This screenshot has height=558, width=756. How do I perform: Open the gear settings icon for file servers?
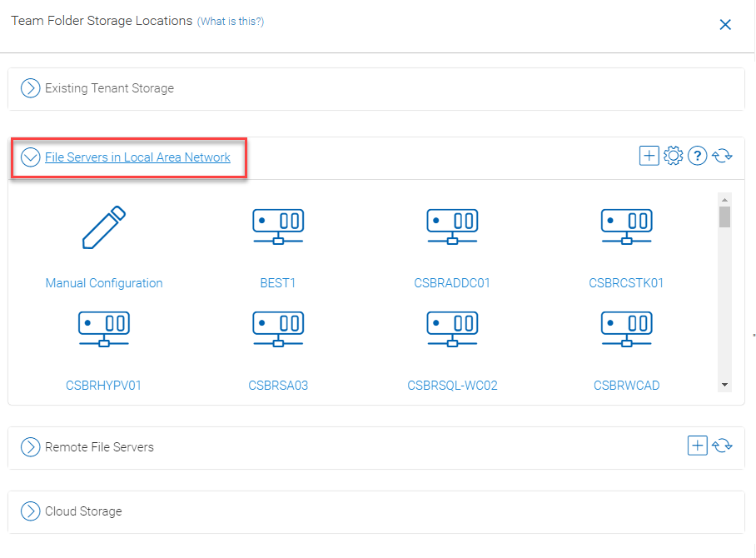click(673, 156)
